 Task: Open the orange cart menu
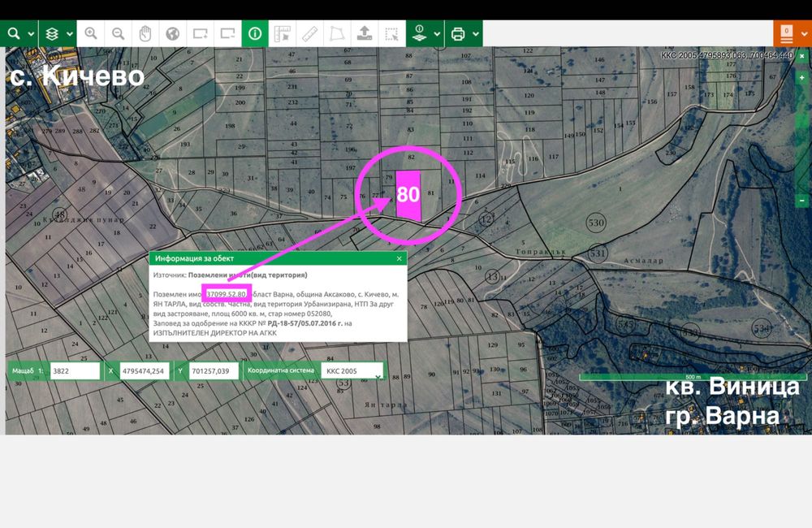tap(786, 33)
